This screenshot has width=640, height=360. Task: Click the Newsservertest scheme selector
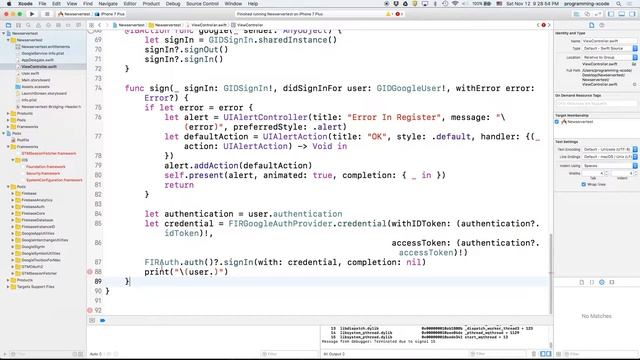click(x=74, y=14)
